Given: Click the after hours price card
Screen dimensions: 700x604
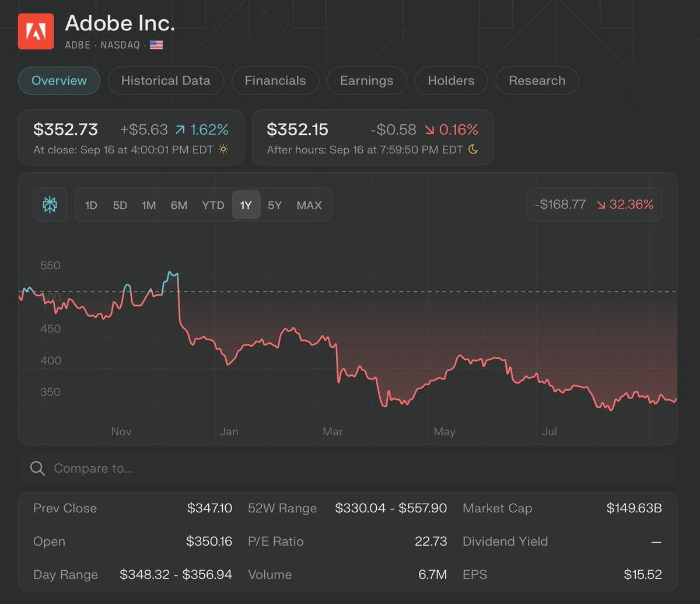Looking at the screenshot, I should pyautogui.click(x=372, y=137).
